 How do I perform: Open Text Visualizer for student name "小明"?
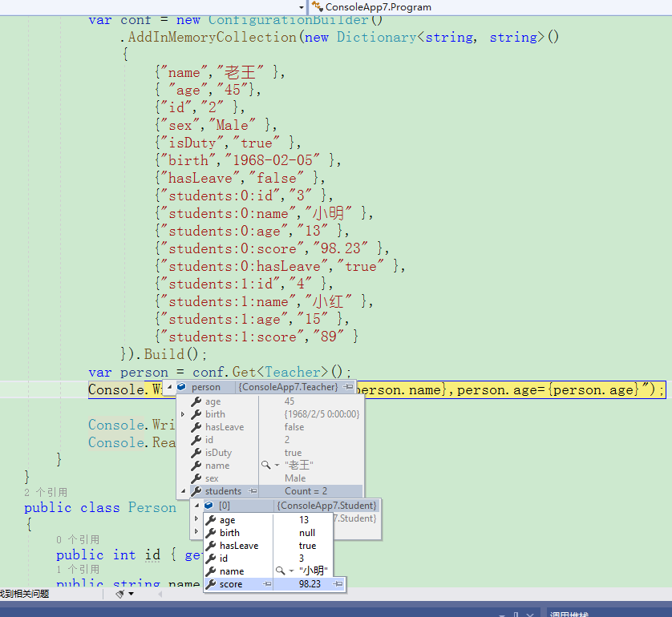click(x=279, y=570)
